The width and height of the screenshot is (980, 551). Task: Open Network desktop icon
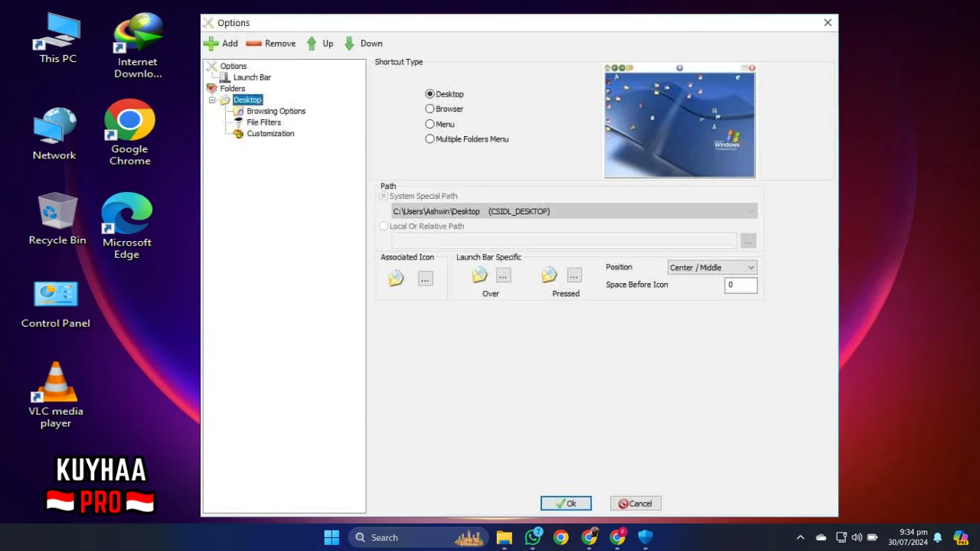coord(54,134)
